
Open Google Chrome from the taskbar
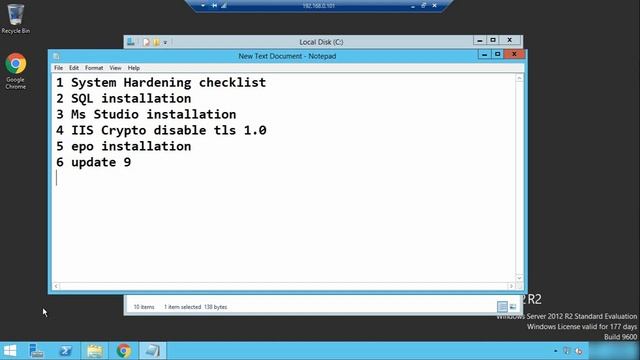(124, 351)
